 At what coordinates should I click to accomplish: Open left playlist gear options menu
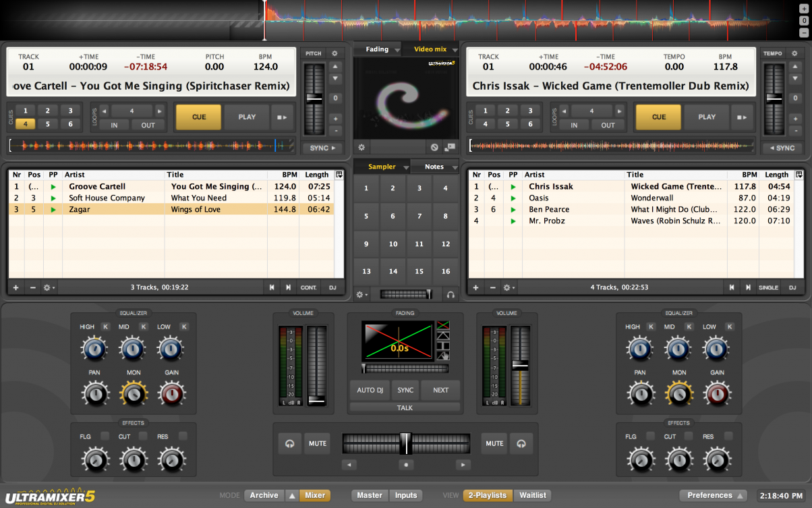49,287
